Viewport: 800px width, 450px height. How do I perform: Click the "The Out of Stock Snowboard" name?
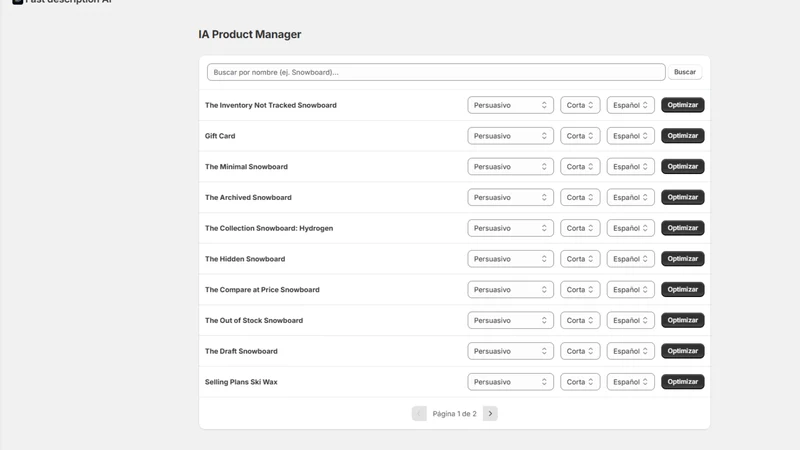point(254,320)
